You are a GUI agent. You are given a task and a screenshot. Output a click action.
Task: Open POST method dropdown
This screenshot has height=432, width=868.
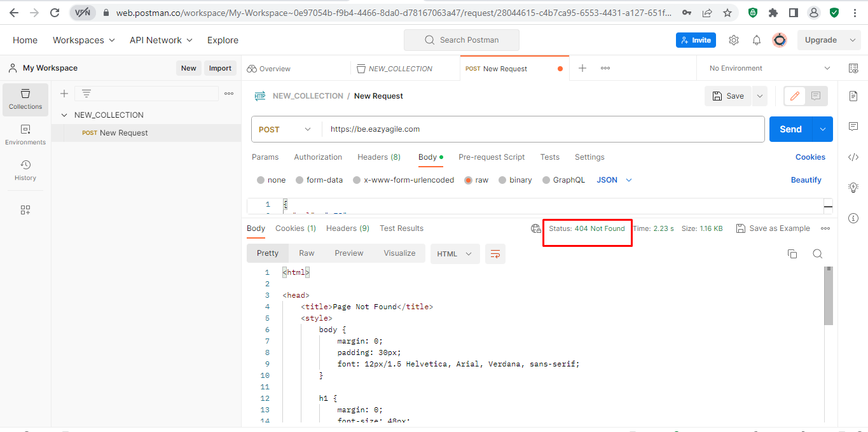pos(286,129)
